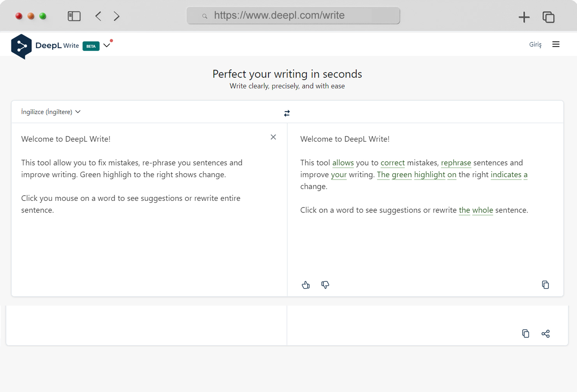This screenshot has height=392, width=577.
Task: Click the suggested word "allows"
Action: 343,163
